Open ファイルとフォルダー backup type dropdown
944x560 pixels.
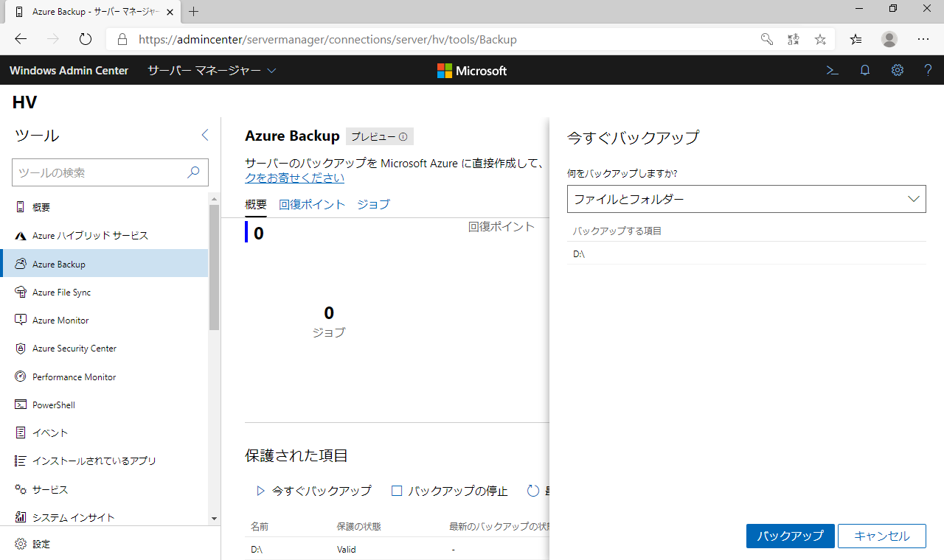tap(746, 199)
